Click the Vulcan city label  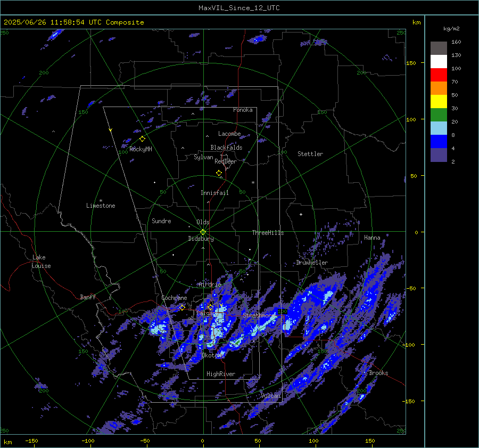pyautogui.click(x=271, y=396)
